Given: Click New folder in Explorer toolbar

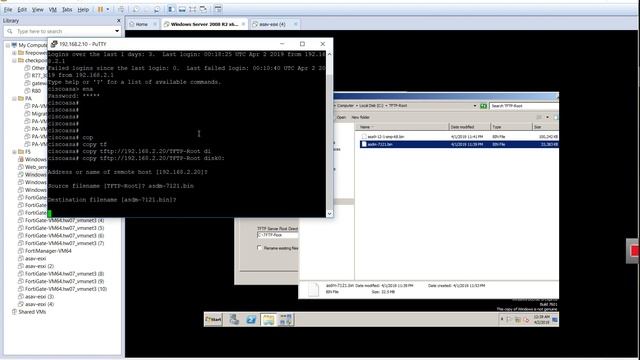Looking at the screenshot, I should pos(360,117).
